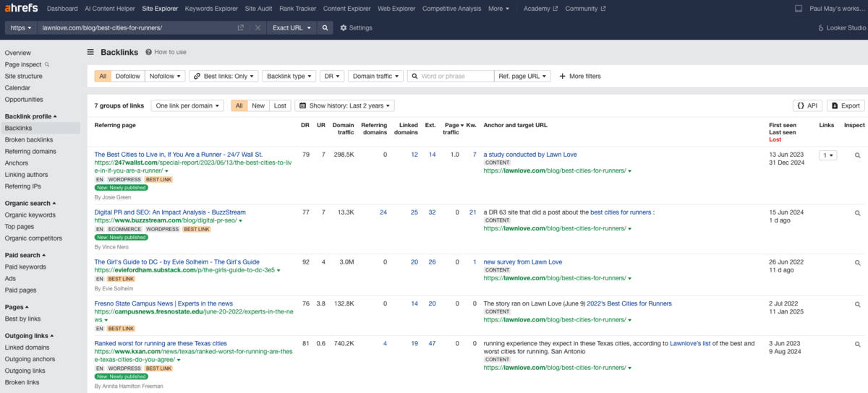Clear the URL field with the X icon
The height and width of the screenshot is (393, 868).
[258, 27]
